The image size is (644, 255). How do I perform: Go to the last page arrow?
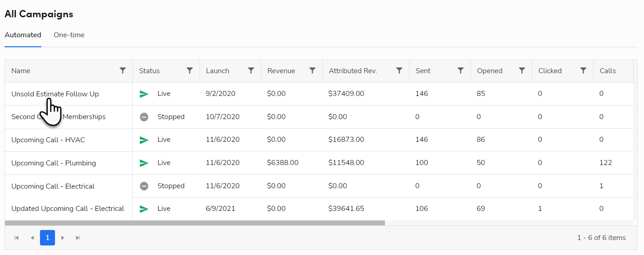tap(78, 238)
